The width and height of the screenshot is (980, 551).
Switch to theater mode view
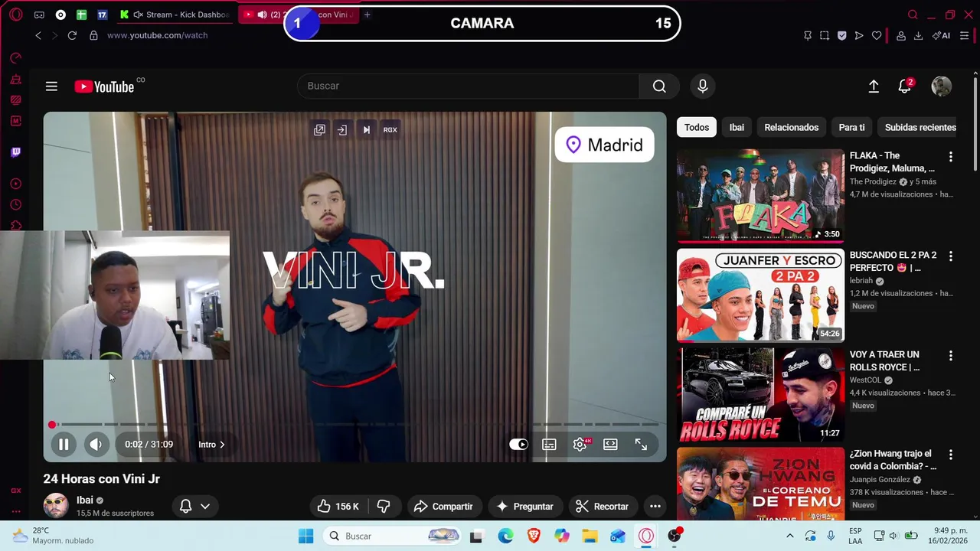tap(610, 444)
